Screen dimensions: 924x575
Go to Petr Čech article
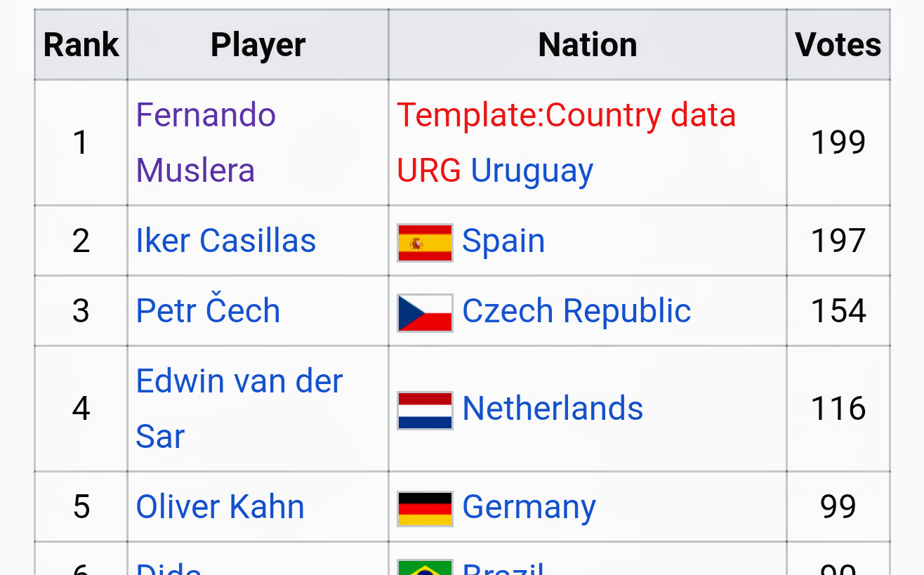tap(208, 311)
